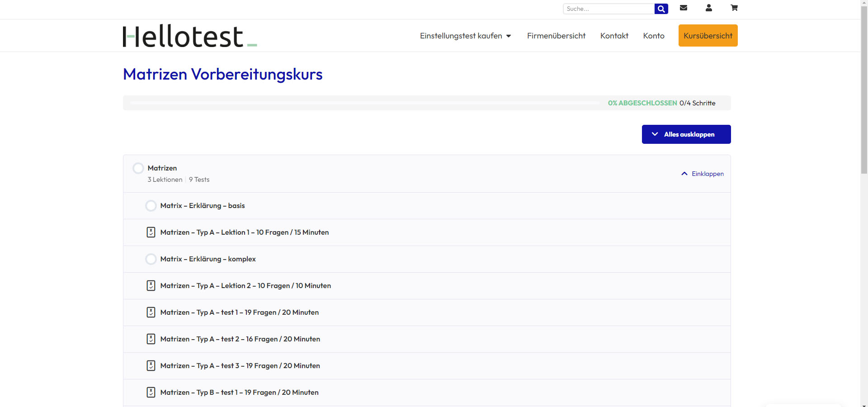The height and width of the screenshot is (407, 868).
Task: Click into the Suche search field
Action: pyautogui.click(x=609, y=9)
